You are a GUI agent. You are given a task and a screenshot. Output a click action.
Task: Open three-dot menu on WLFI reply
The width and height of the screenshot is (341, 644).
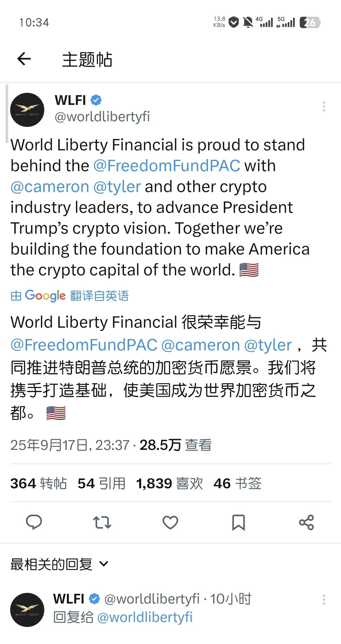pyautogui.click(x=324, y=599)
